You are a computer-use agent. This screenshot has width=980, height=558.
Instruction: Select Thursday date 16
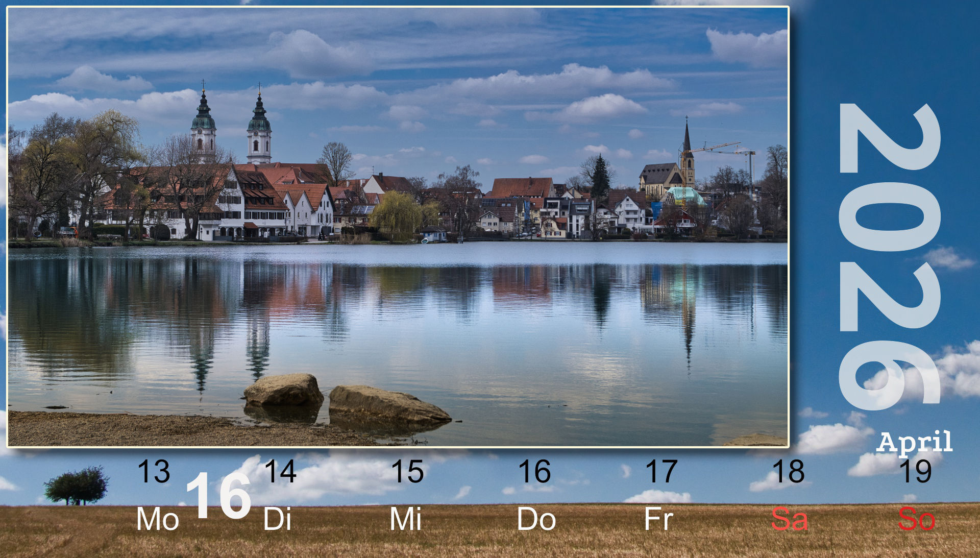tap(534, 471)
